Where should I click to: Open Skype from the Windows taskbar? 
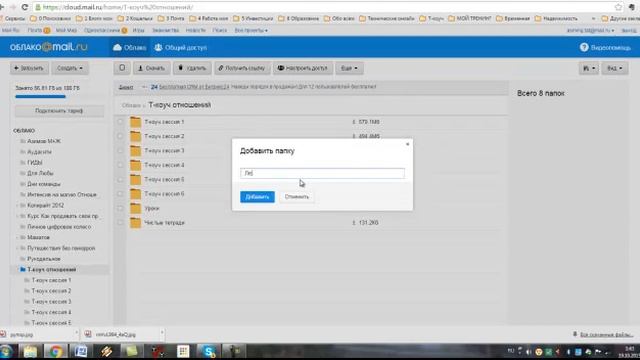[x=209, y=351]
